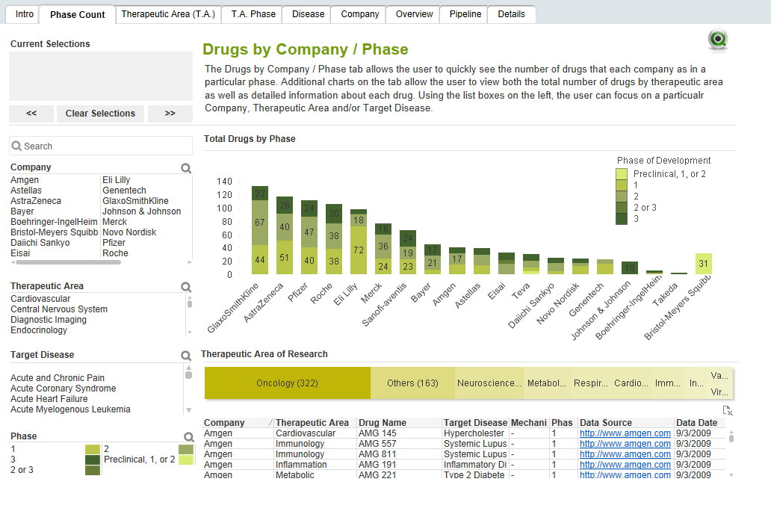Click the Oncology (322) block
This screenshot has width=771, height=532.
287,383
